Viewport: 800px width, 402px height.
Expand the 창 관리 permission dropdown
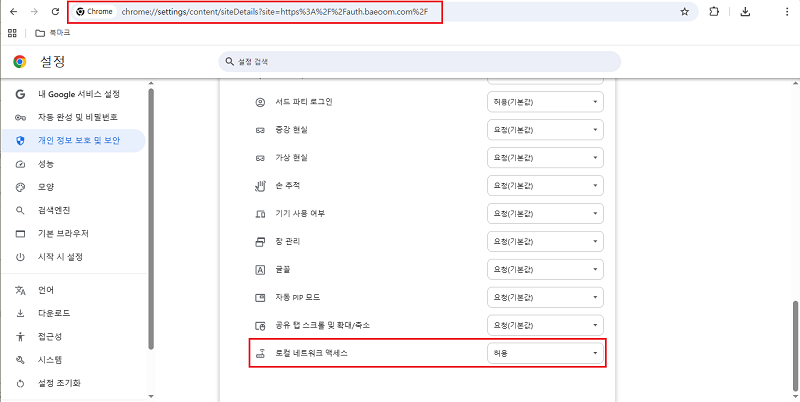click(545, 242)
